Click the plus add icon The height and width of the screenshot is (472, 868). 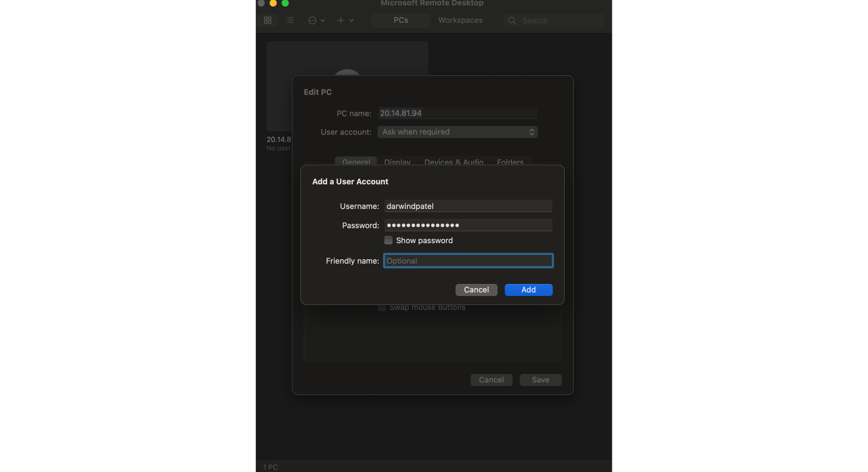[341, 21]
